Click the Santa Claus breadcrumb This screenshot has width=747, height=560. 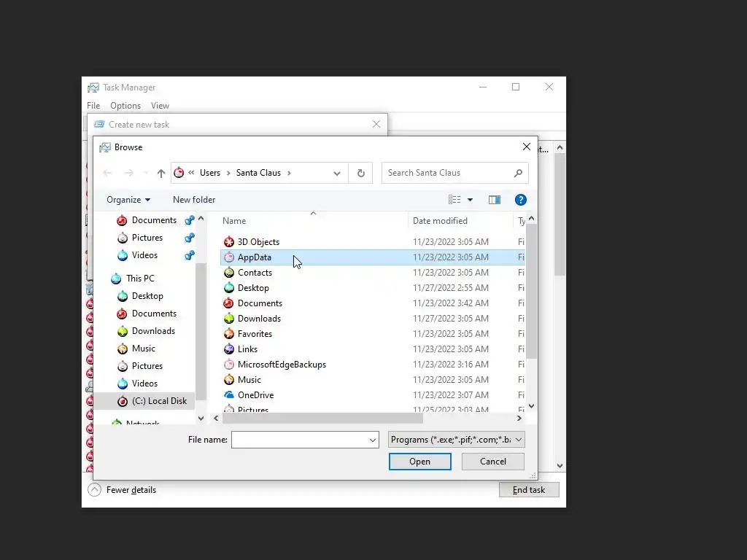pyautogui.click(x=258, y=173)
